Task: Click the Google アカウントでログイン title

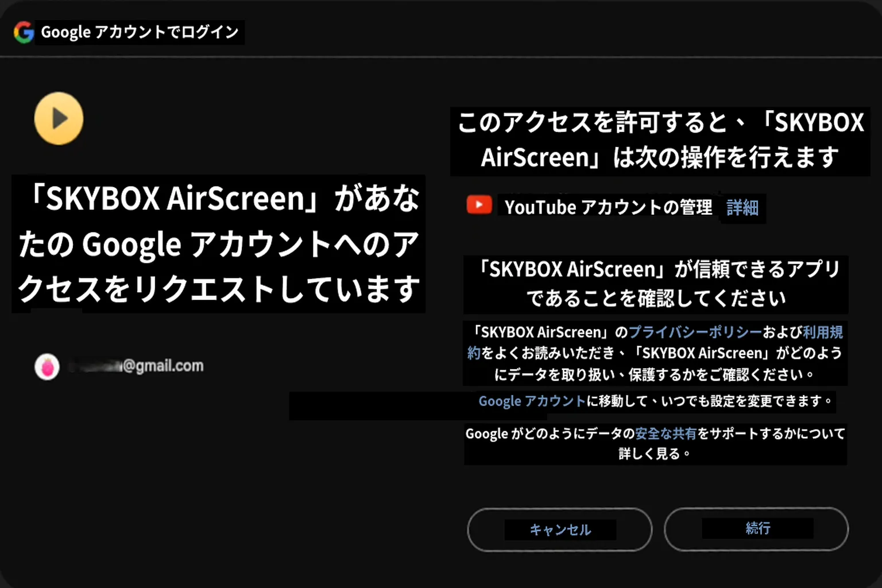Action: tap(140, 32)
